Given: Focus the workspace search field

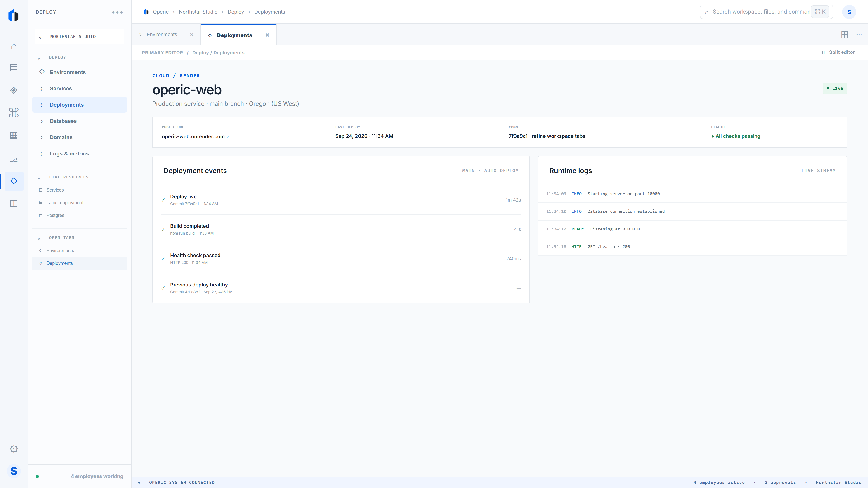Looking at the screenshot, I should [766, 12].
